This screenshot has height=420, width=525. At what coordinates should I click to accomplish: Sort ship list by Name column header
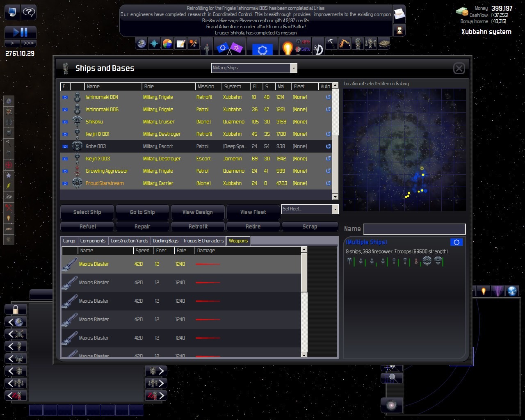pos(113,87)
